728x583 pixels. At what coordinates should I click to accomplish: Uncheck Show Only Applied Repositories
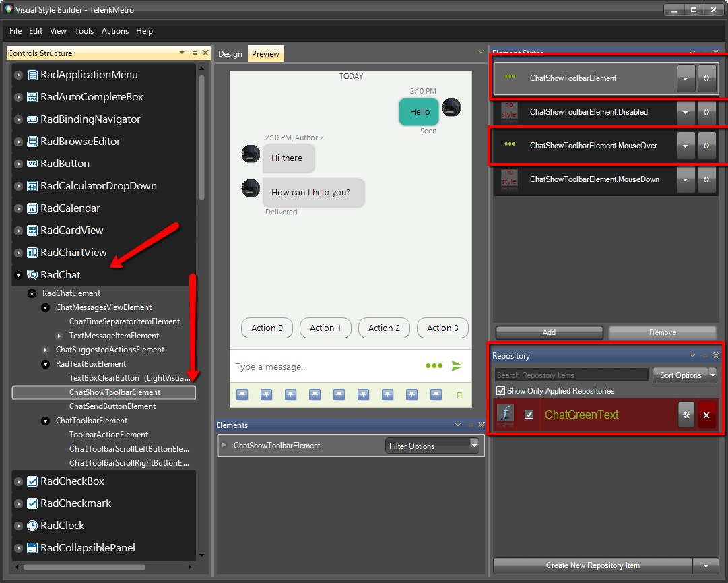click(x=500, y=391)
